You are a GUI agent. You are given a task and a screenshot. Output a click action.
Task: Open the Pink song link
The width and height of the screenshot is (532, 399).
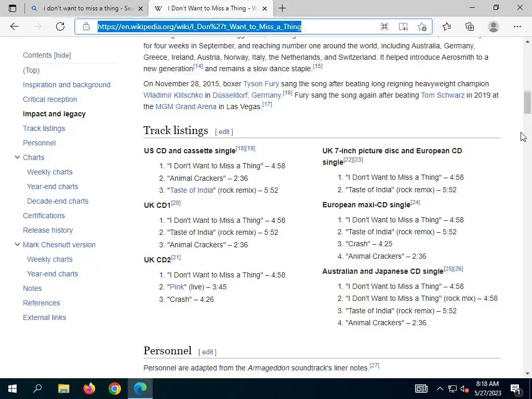(x=177, y=287)
